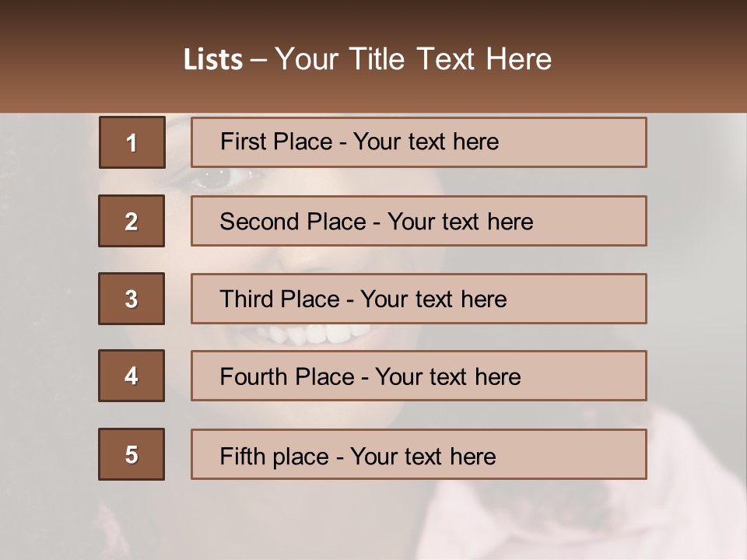Screen dimensions: 747x560
Task: Click the eye in the background photo
Action: click(x=216, y=178)
